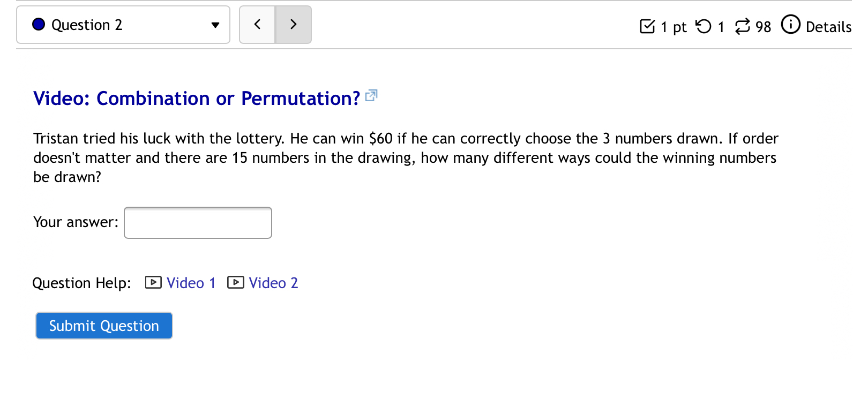Open the Video 2 help link

(273, 283)
